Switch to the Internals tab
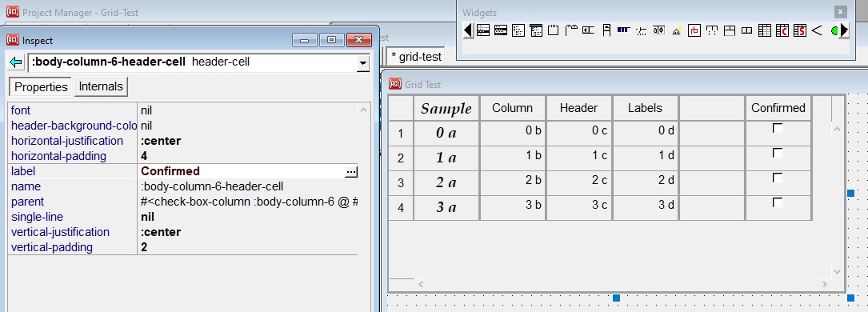Screen dimensions: 868x312 point(101,86)
